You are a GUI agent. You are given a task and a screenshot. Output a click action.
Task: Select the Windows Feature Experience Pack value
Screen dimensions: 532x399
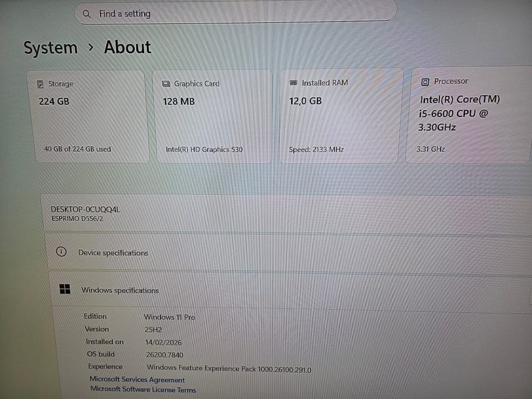229,369
